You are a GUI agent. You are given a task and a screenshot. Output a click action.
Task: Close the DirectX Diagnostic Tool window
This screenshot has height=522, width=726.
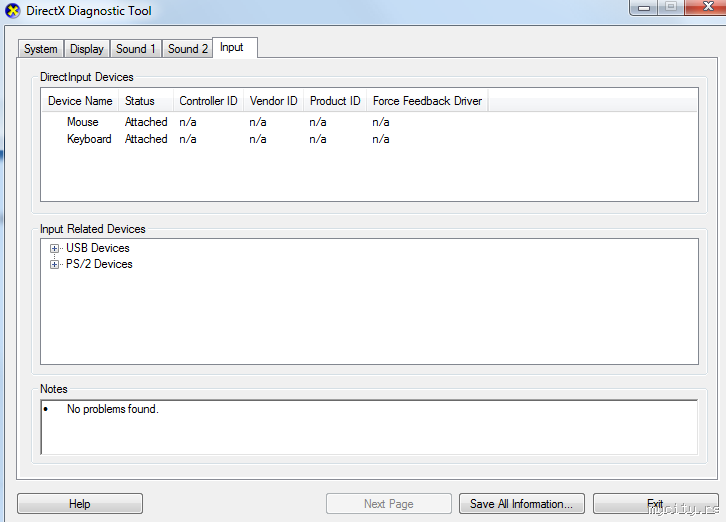click(x=706, y=7)
